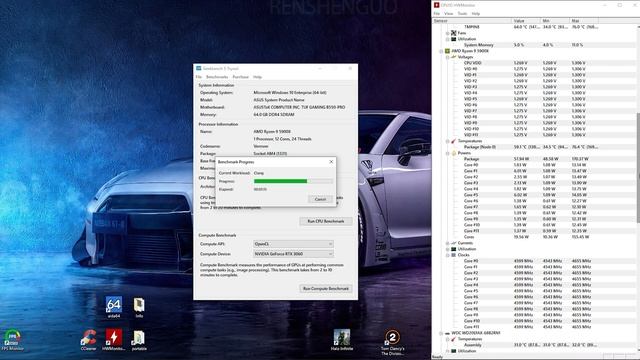The width and height of the screenshot is (640, 360).
Task: Collapse the WDC drive node
Action: [x=441, y=333]
